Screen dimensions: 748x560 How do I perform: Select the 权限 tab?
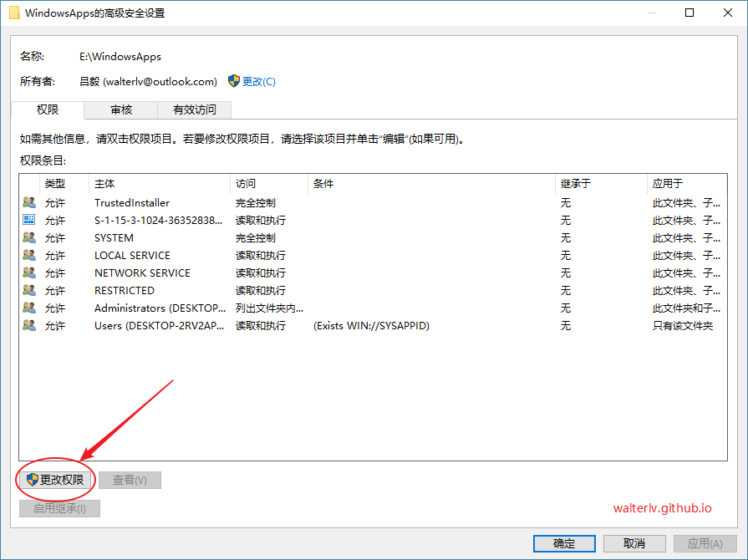48,109
